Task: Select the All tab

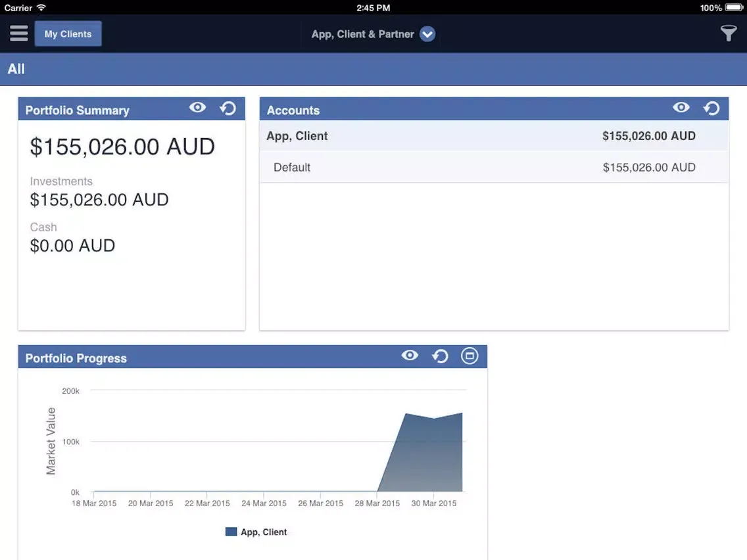Action: (x=16, y=69)
